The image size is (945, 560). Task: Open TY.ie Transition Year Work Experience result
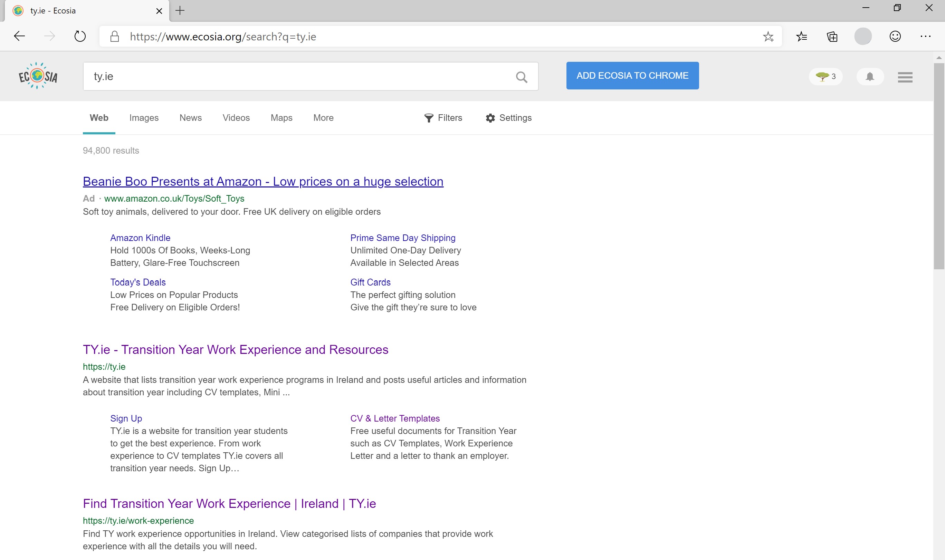click(x=236, y=349)
